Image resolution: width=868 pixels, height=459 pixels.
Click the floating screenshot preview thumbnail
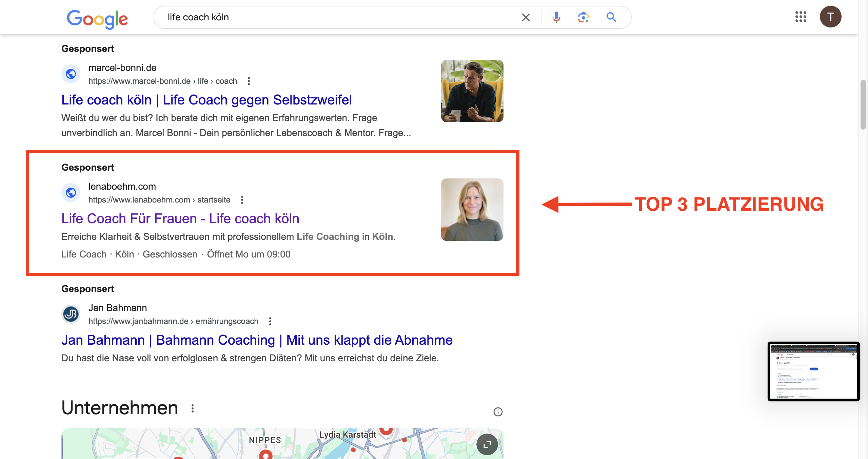(x=813, y=371)
